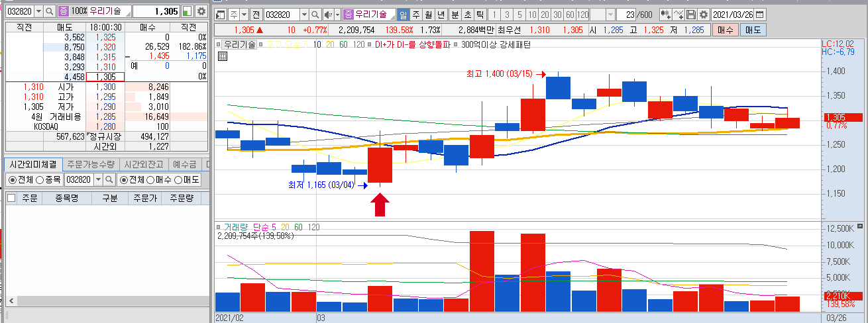Expand chart toolbar stock code 032820 dropdown
Viewport: 868px width, 323px height.
coord(303,15)
